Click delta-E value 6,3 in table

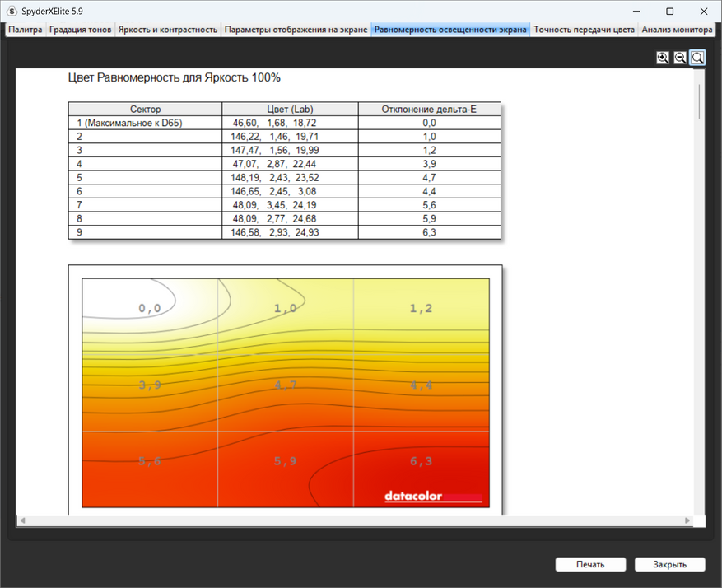[x=429, y=232]
